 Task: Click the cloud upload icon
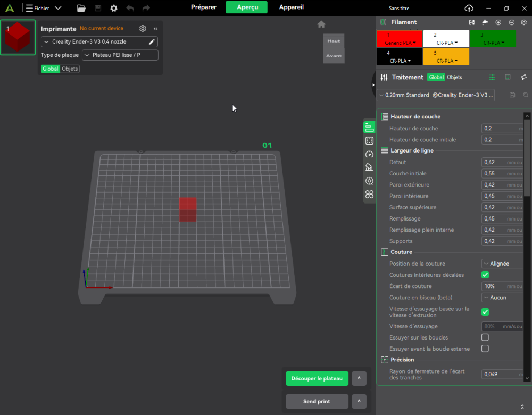click(469, 8)
